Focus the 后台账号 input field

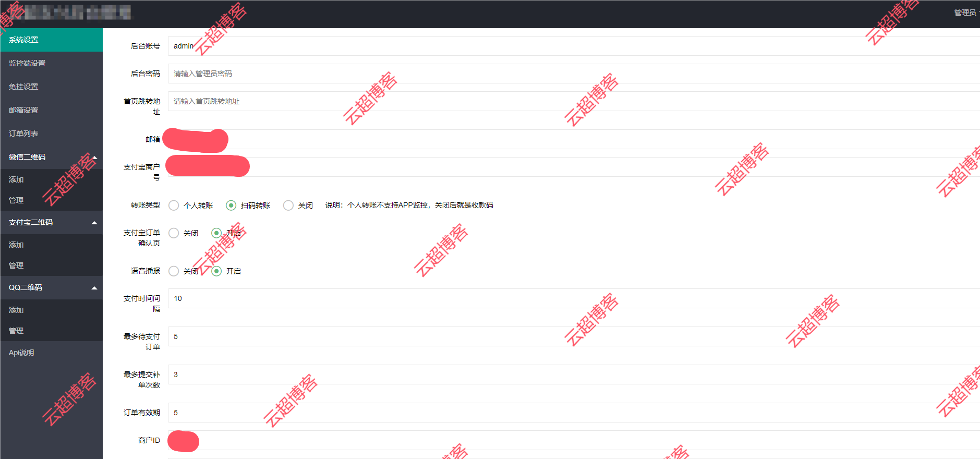[x=574, y=46]
